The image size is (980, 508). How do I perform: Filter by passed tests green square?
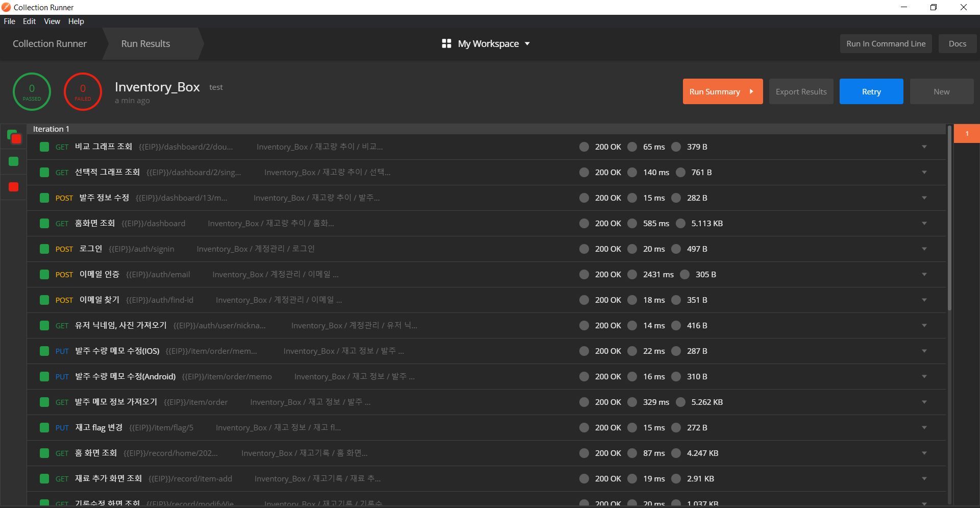[14, 161]
